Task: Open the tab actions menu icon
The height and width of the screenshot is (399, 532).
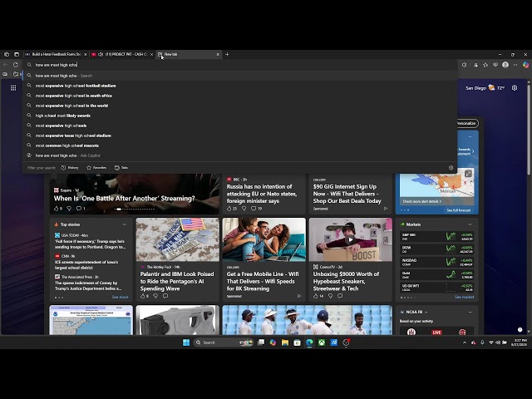Action: pyautogui.click(x=17, y=54)
